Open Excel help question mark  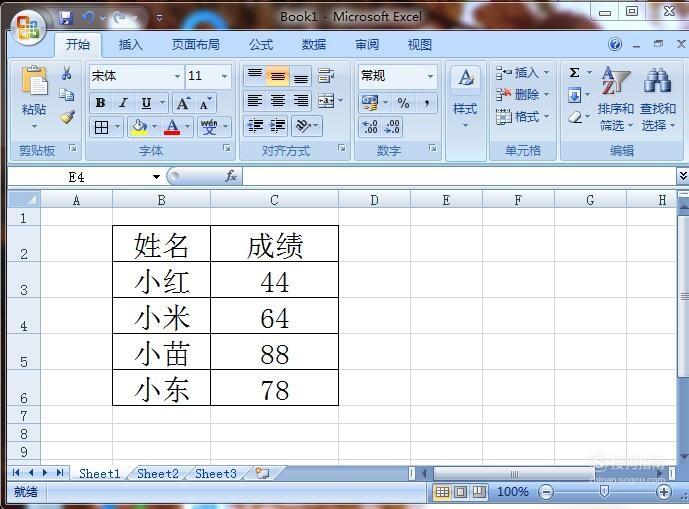pyautogui.click(x=615, y=44)
